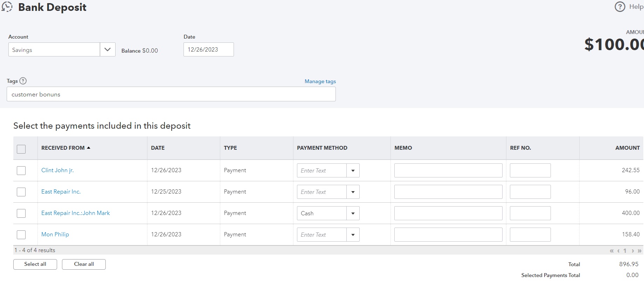Image resolution: width=644 pixels, height=290 pixels.
Task: Click the deposit Date input field
Action: [x=208, y=49]
